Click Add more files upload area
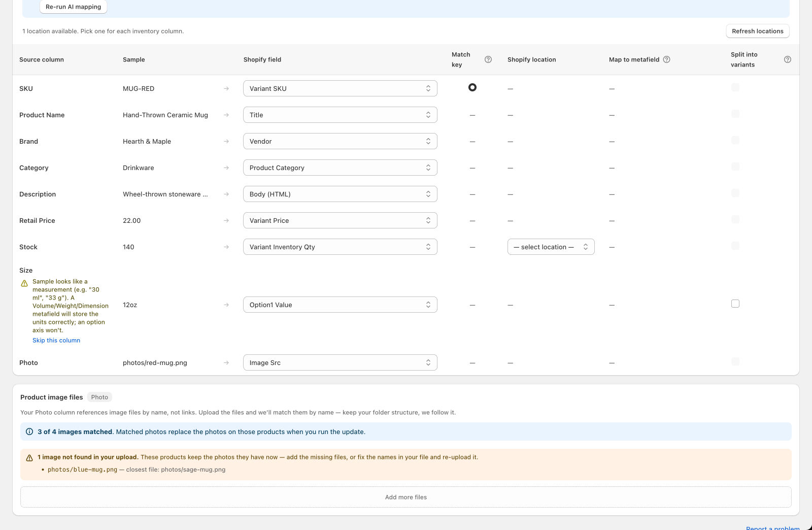 click(x=406, y=497)
